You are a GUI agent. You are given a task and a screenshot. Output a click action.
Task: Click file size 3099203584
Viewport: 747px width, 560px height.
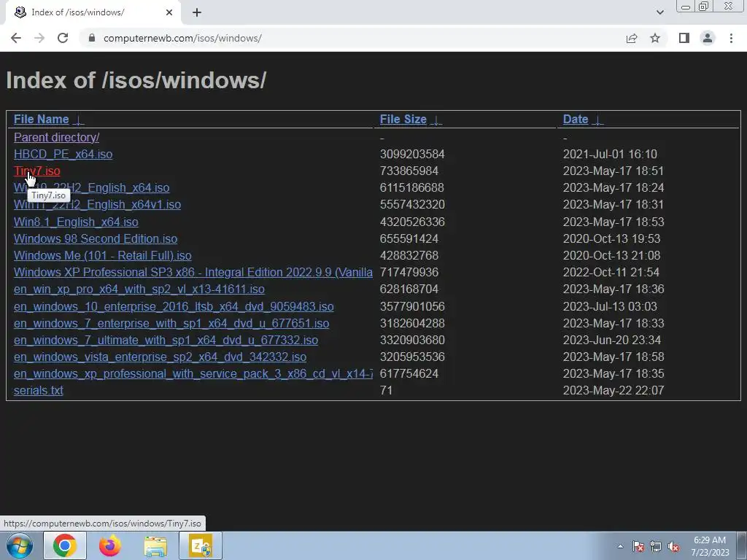click(412, 155)
